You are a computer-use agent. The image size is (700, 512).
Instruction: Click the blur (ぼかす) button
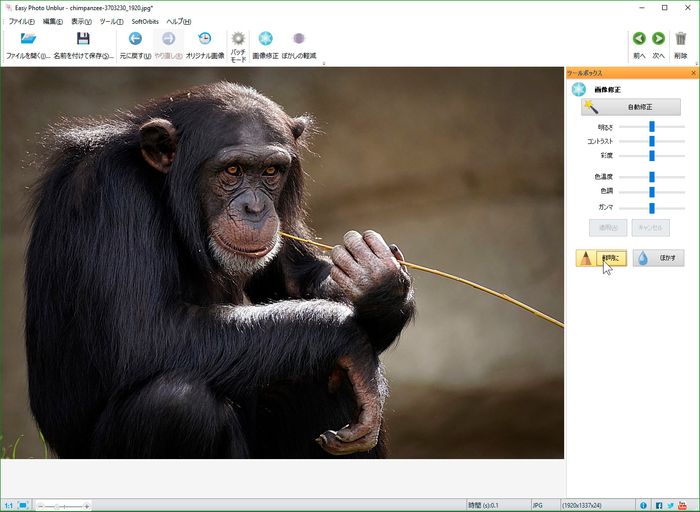pos(658,258)
